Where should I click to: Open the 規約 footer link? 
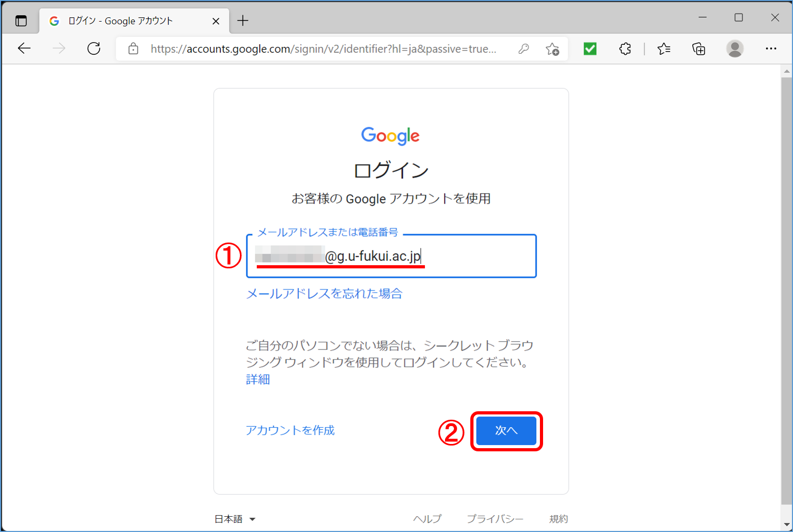tap(558, 519)
